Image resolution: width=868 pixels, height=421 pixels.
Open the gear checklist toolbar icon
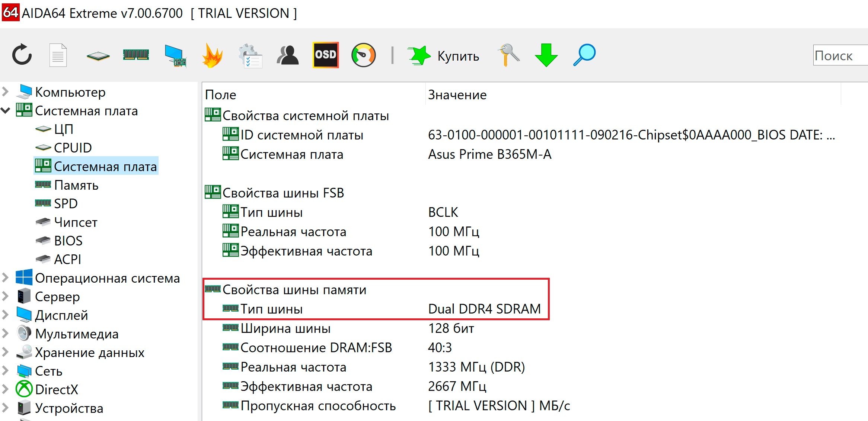point(250,56)
